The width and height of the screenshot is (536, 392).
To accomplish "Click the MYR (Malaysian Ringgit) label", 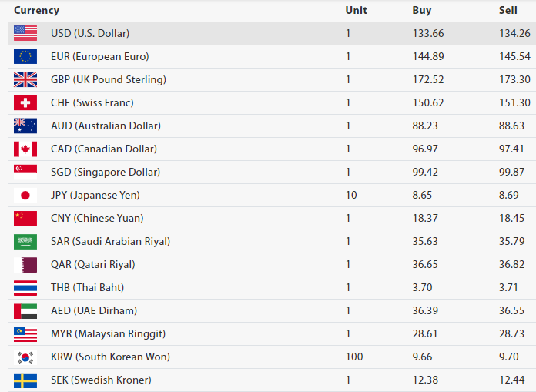I will tap(108, 333).
